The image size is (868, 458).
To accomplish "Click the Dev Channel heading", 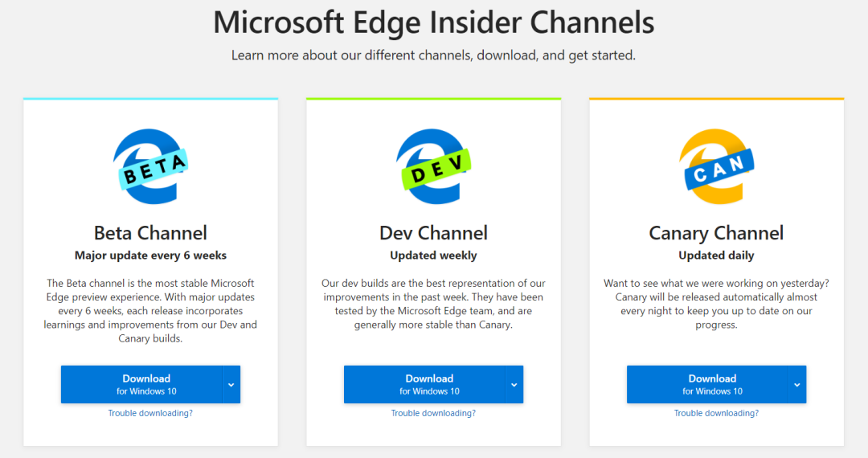I will coord(433,233).
